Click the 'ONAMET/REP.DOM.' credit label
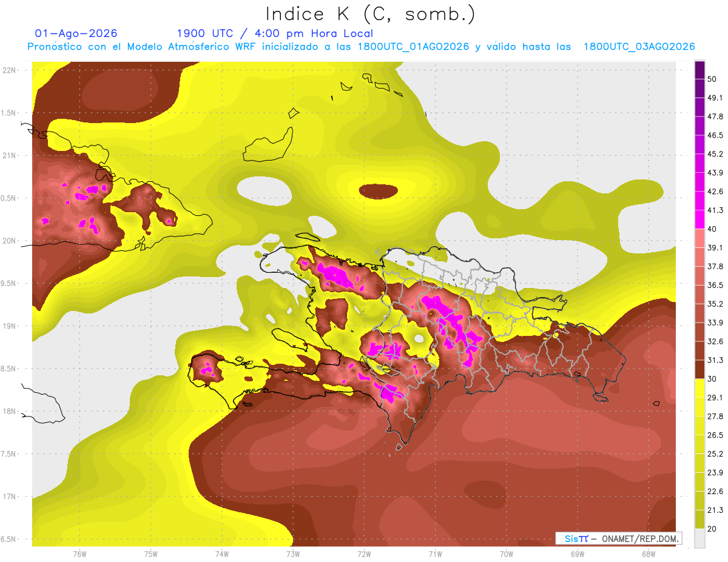The width and height of the screenshot is (728, 562). 639,538
